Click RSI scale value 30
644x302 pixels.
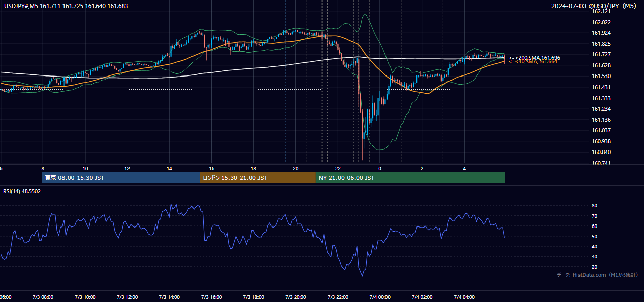pos(594,256)
